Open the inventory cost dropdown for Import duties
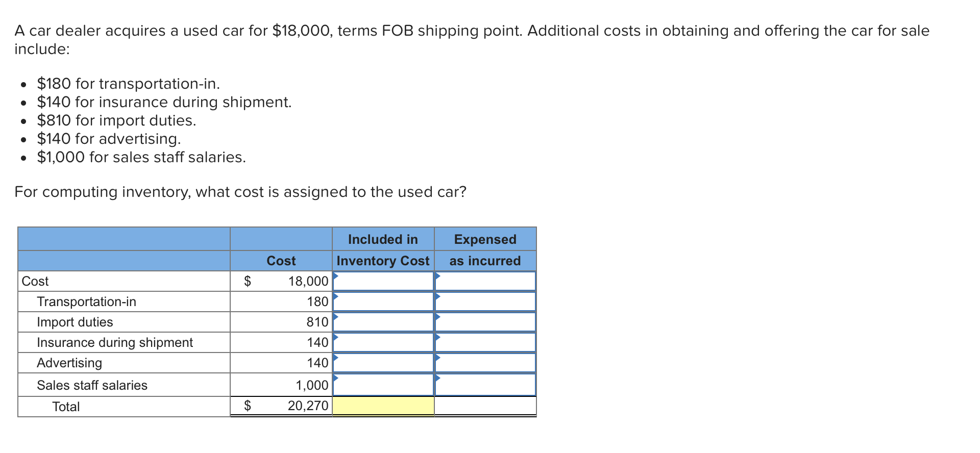Image resolution: width=980 pixels, height=453 pixels. (x=383, y=322)
